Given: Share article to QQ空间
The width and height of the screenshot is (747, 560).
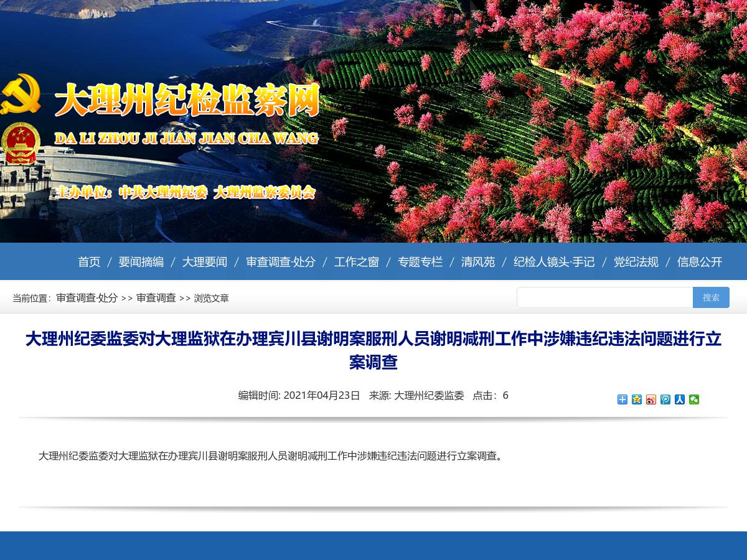Looking at the screenshot, I should click(636, 400).
